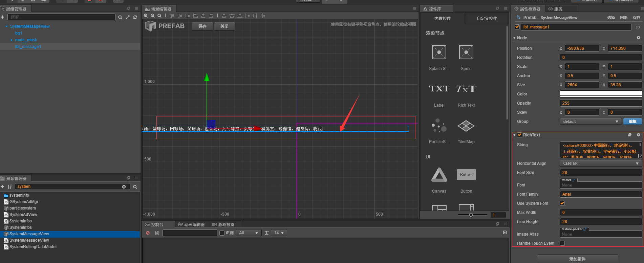Viewport: 644px width, 263px height.
Task: Click the distribute right edges icon
Action: pos(263,16)
